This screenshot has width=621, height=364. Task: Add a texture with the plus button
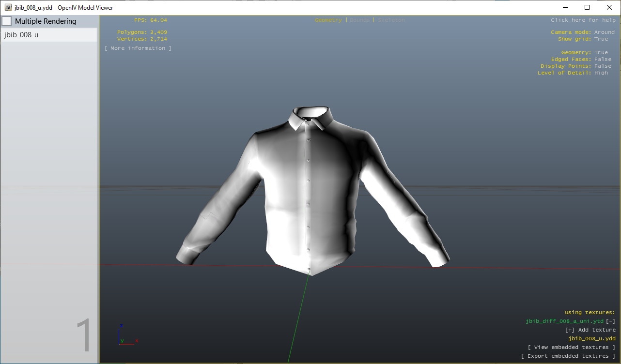[569, 330]
